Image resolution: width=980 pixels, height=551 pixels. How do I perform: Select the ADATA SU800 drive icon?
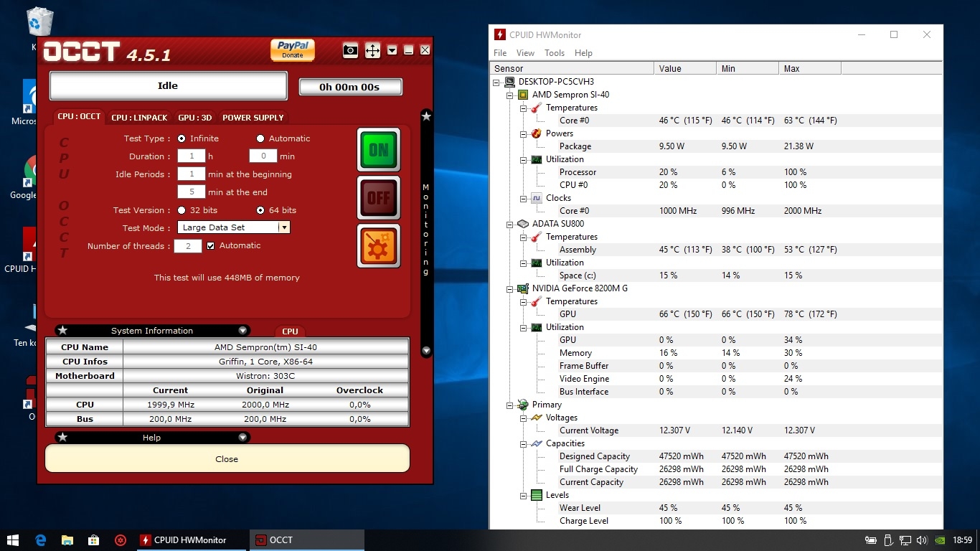point(523,224)
